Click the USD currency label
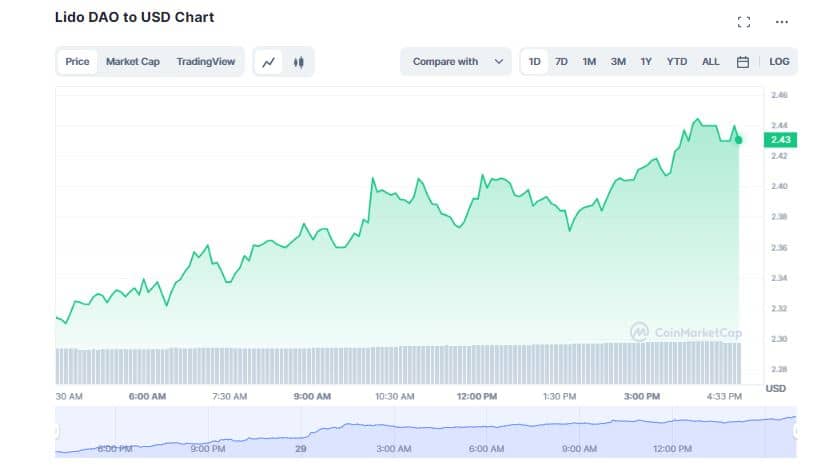The width and height of the screenshot is (824, 467). coord(776,389)
